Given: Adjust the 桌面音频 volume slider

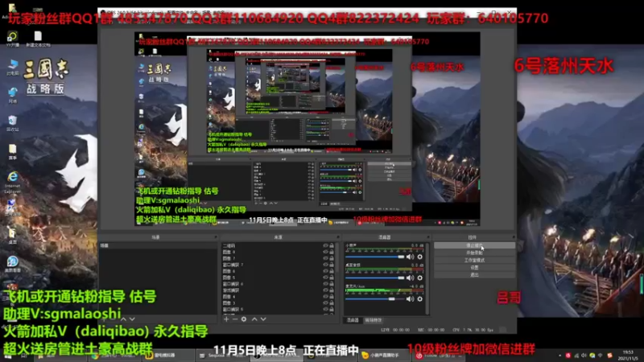Looking at the screenshot, I should [374, 278].
